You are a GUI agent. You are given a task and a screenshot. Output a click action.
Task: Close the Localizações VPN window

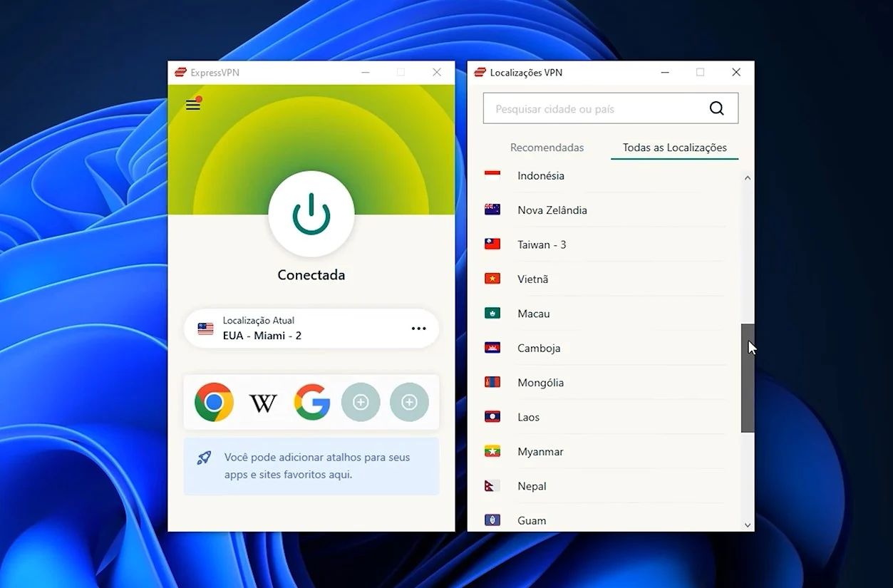click(736, 72)
